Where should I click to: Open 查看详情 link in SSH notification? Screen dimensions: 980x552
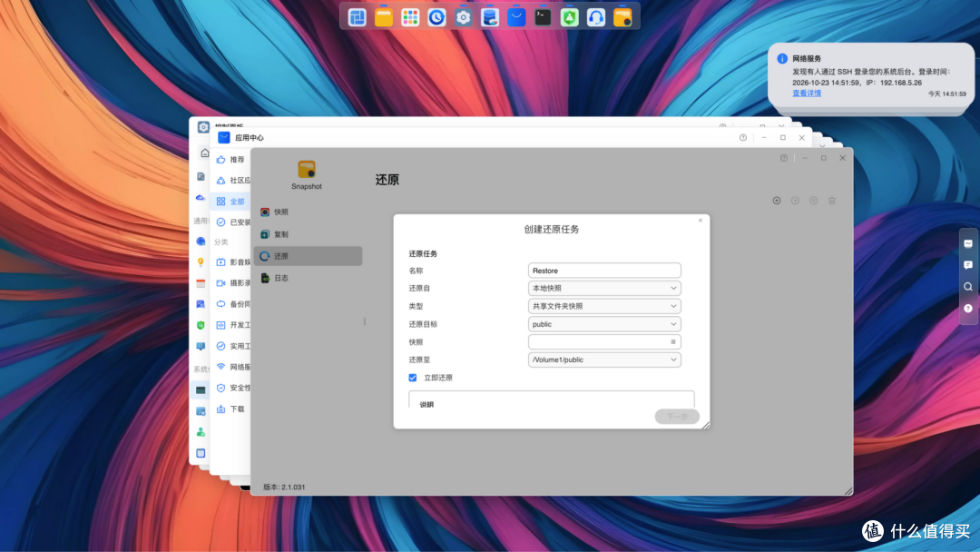click(x=807, y=94)
